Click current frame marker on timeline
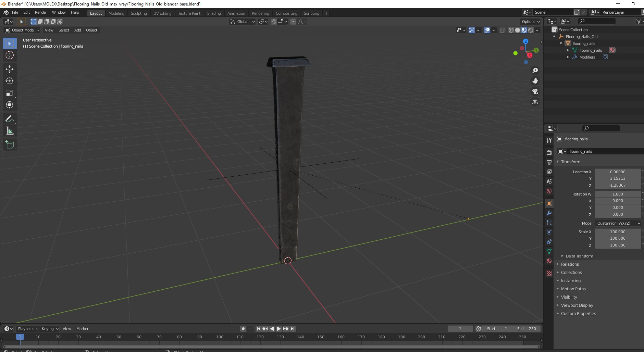The image size is (644, 352). pyautogui.click(x=20, y=337)
